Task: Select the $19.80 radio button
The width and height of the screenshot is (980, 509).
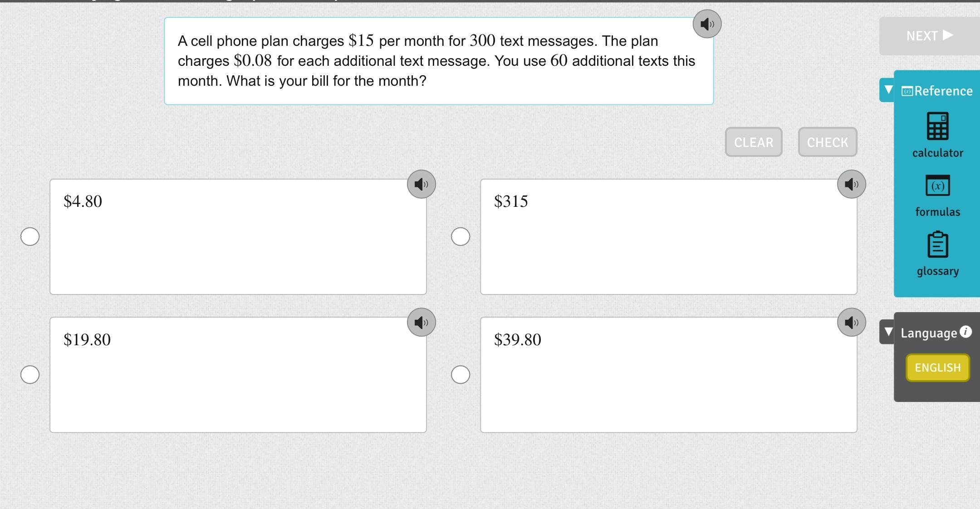Action: click(x=30, y=375)
